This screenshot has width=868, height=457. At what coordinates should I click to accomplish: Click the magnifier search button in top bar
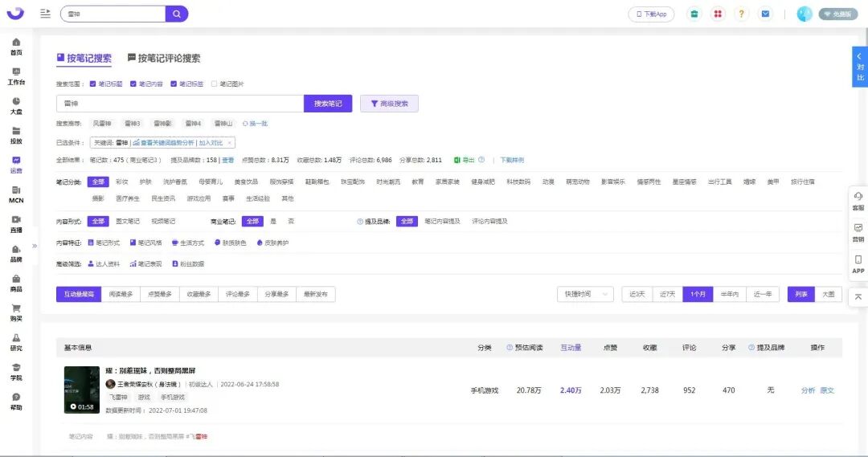177,14
